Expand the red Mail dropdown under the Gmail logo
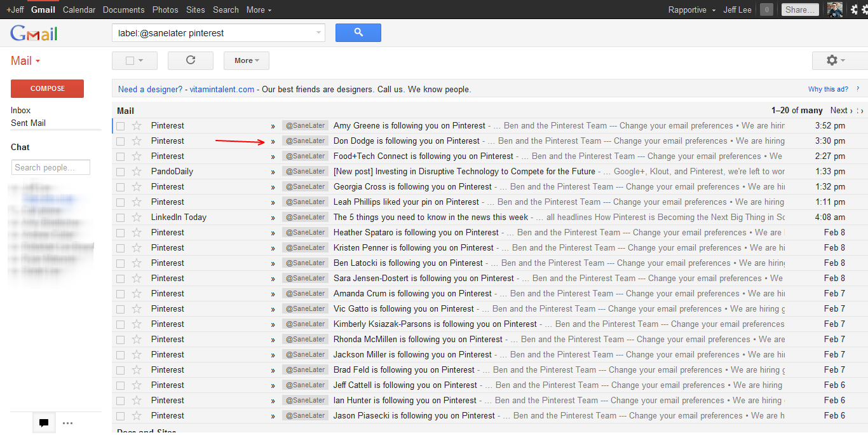 [x=25, y=61]
